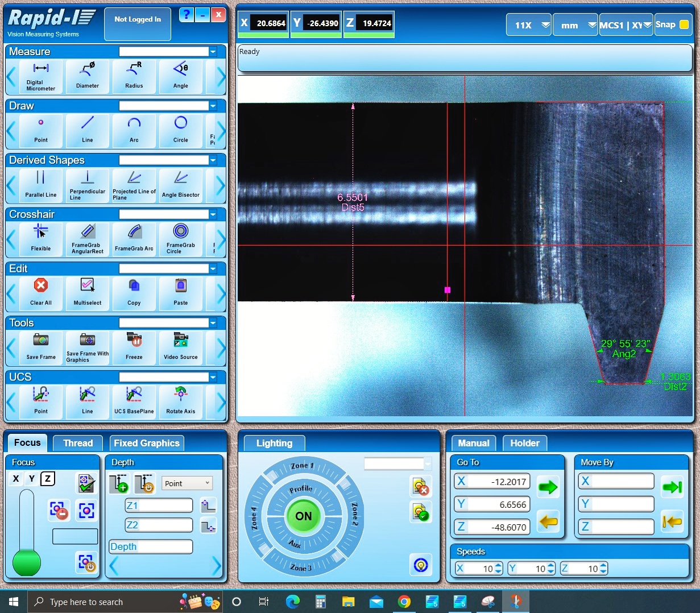Pick the Diameter measurement tool
Image resolution: width=700 pixels, height=613 pixels.
[87, 76]
